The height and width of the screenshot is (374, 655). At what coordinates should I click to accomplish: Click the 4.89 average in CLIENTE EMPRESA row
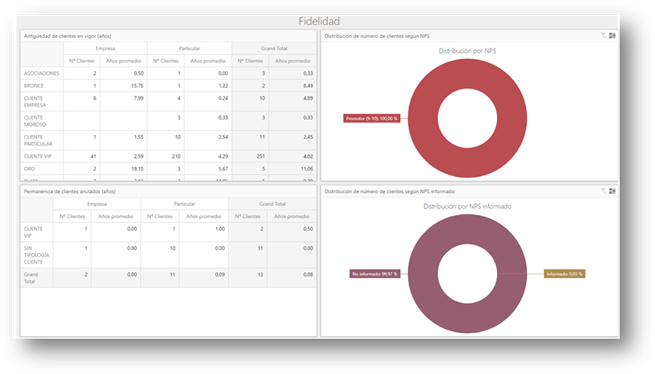point(308,98)
